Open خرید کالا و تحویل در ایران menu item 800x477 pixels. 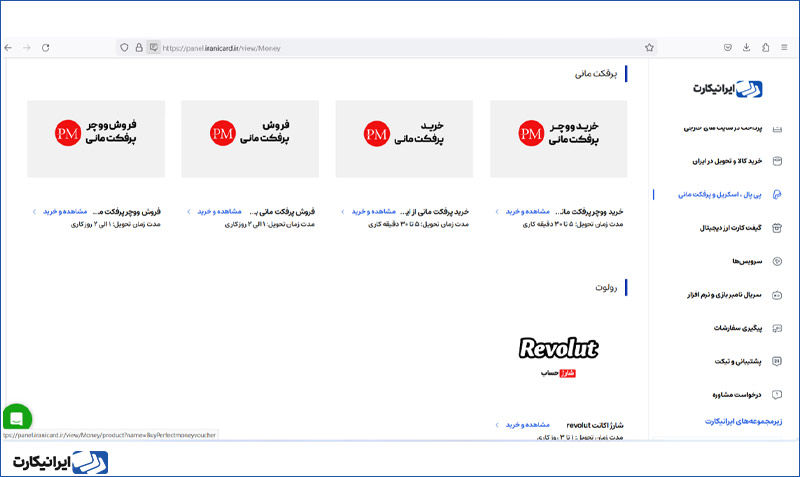click(x=727, y=161)
